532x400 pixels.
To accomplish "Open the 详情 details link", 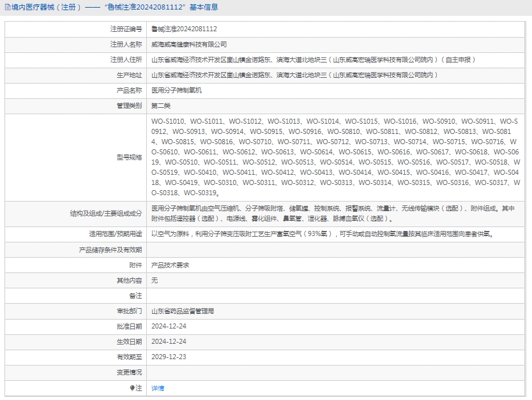I will coord(157,388).
